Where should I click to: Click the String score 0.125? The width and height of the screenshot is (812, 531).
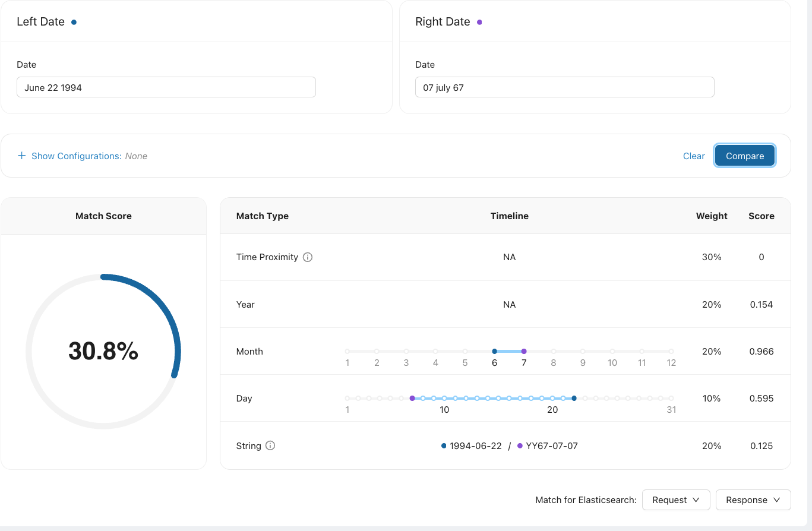(x=762, y=445)
